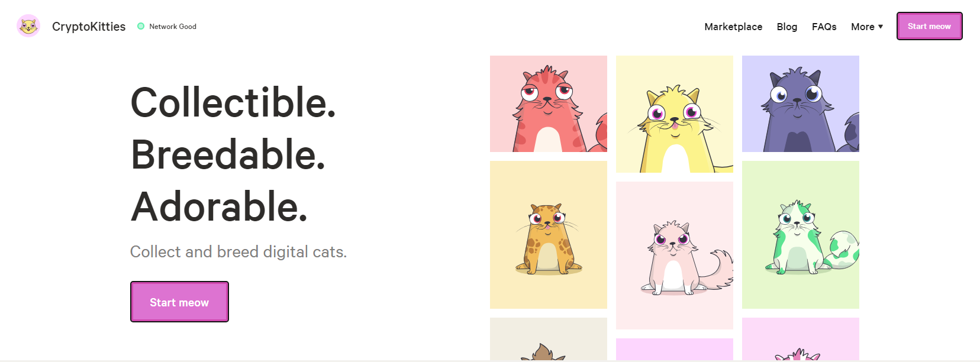Open the partially visible pink-eared kitty card

pyautogui.click(x=801, y=339)
